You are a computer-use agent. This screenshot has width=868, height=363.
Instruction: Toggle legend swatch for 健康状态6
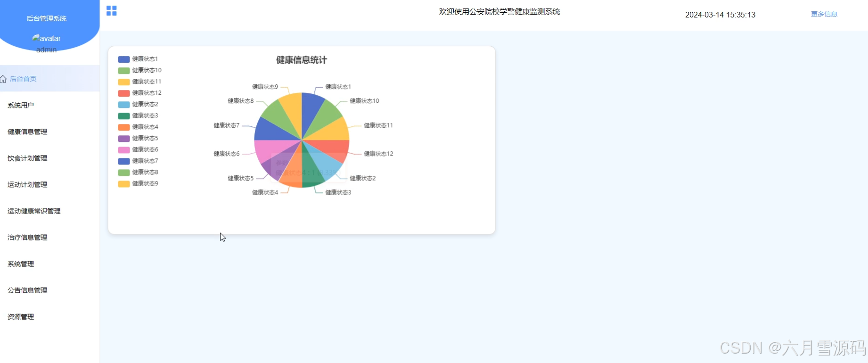[x=124, y=150]
